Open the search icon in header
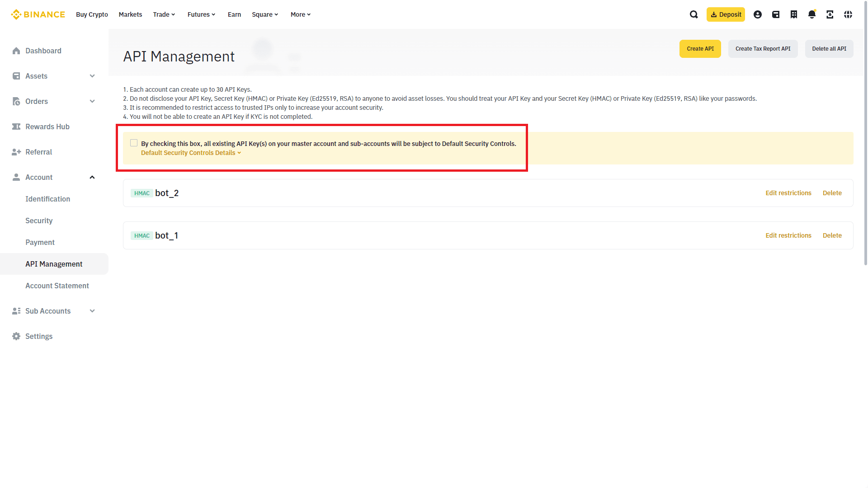868x488 pixels. 694,14
